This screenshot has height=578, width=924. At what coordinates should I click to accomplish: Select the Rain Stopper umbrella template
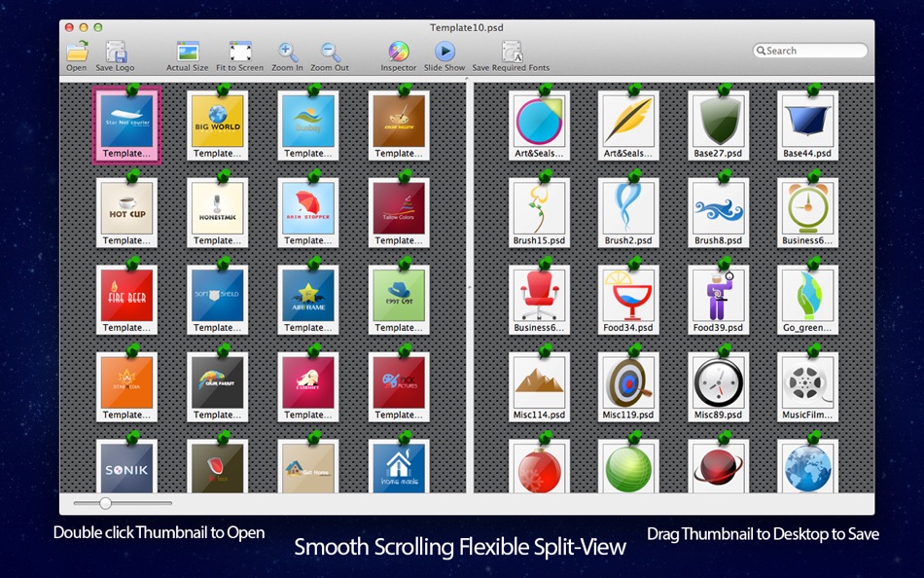pyautogui.click(x=308, y=212)
